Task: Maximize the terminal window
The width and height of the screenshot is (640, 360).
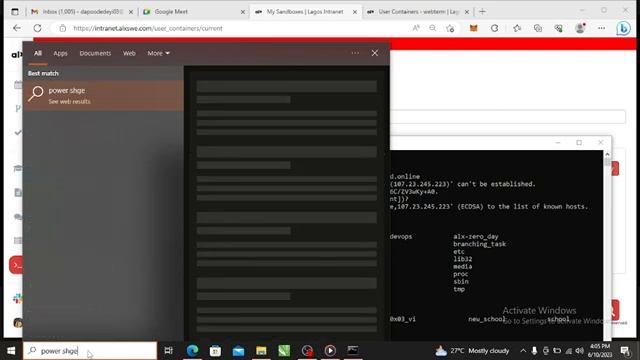Action: tap(579, 142)
